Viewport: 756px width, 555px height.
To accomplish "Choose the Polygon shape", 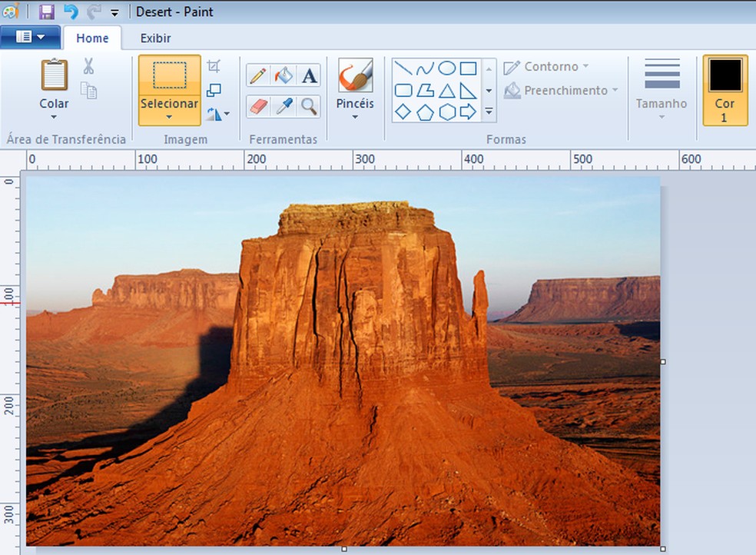I will point(425,90).
